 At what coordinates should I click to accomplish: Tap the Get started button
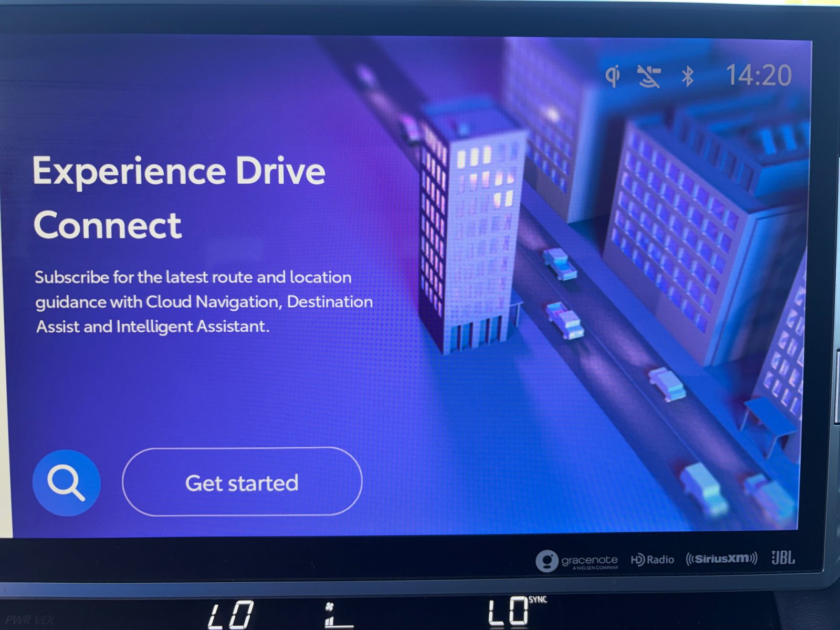242,482
